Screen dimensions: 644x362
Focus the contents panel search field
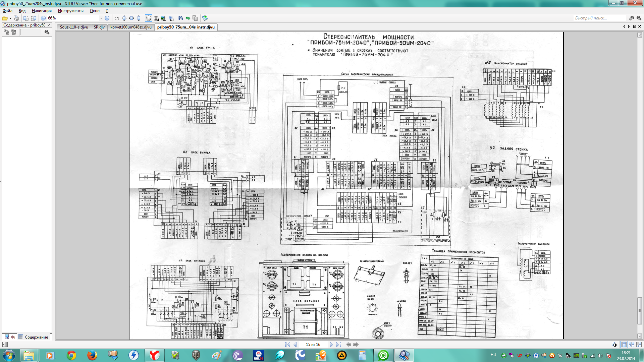pos(31,32)
